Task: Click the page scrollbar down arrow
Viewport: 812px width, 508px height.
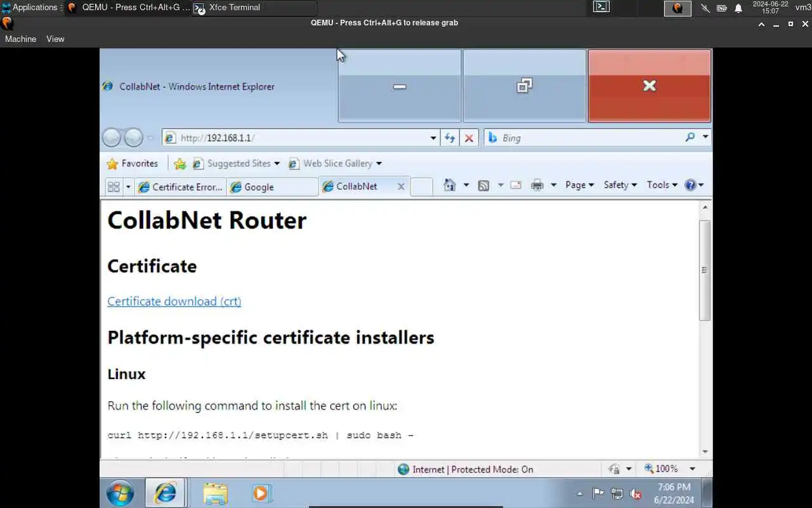Action: [x=705, y=451]
